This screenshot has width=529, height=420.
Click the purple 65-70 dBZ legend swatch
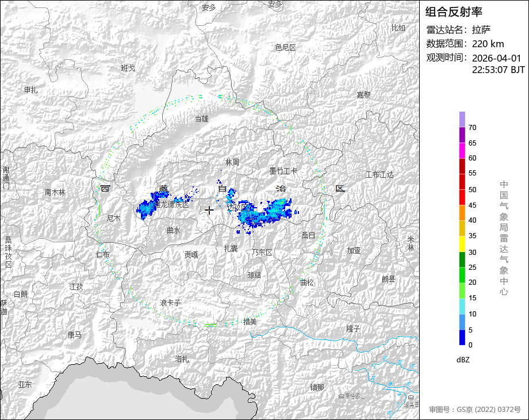click(462, 135)
